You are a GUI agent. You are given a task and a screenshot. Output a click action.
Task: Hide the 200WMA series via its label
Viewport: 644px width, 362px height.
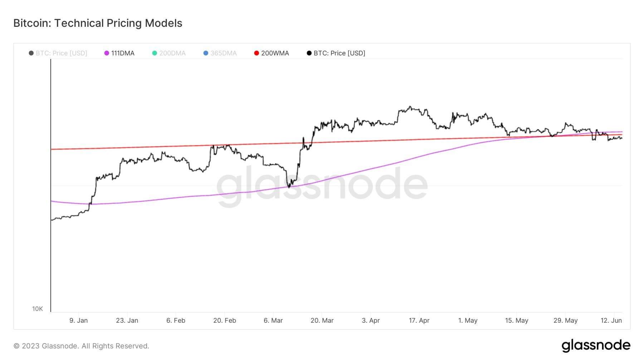coord(275,53)
